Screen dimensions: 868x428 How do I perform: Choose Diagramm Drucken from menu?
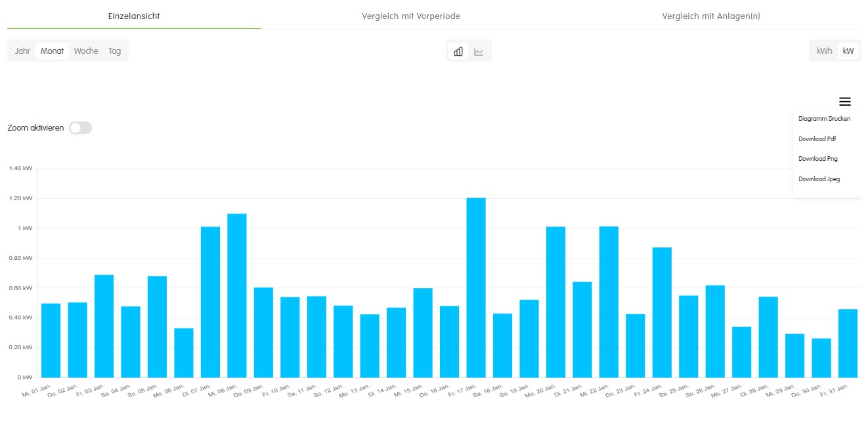[824, 119]
